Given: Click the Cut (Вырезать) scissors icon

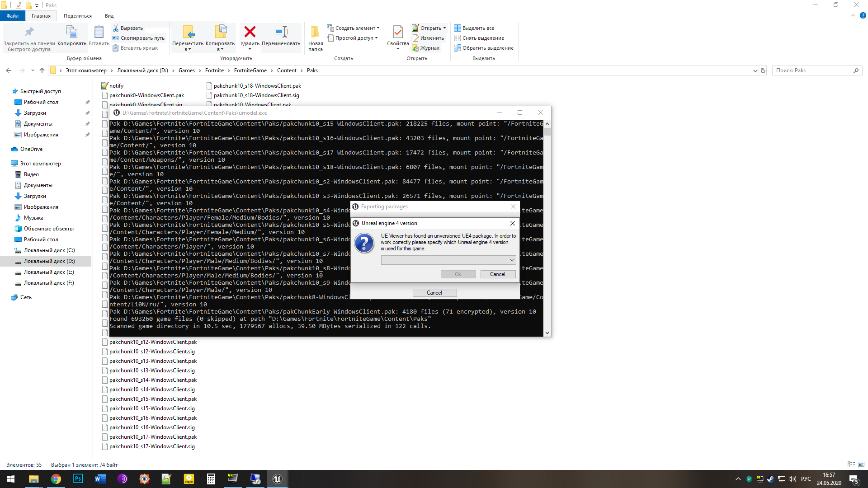Looking at the screenshot, I should tap(116, 28).
